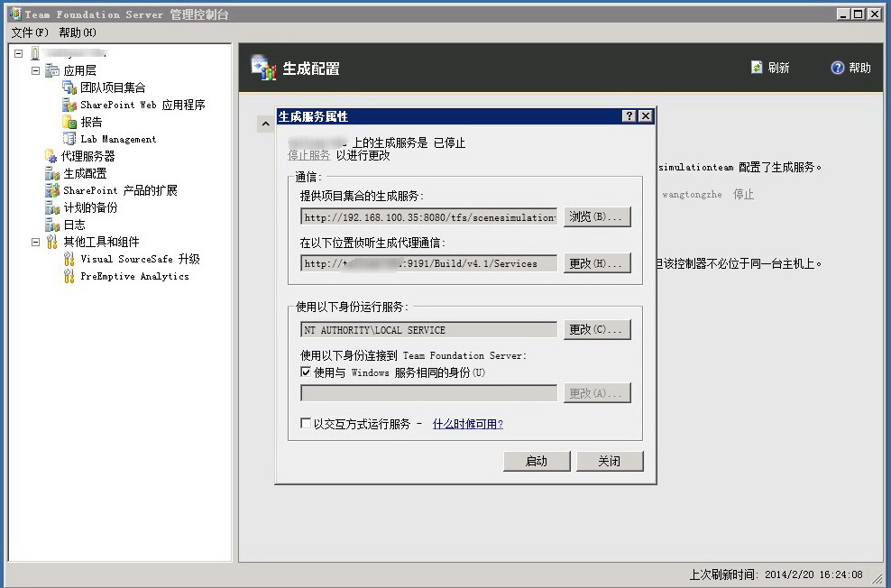Image resolution: width=891 pixels, height=588 pixels.
Task: Maximize the management console window
Action: coord(859,14)
